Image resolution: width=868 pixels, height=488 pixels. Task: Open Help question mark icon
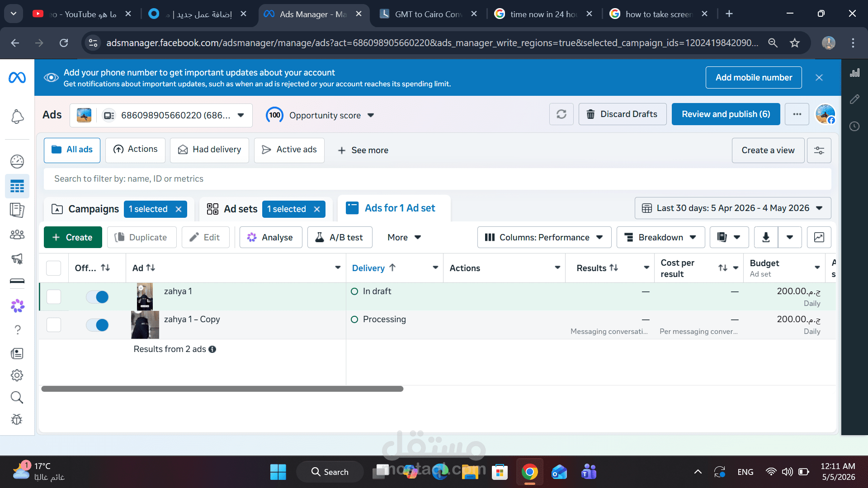[x=17, y=330]
